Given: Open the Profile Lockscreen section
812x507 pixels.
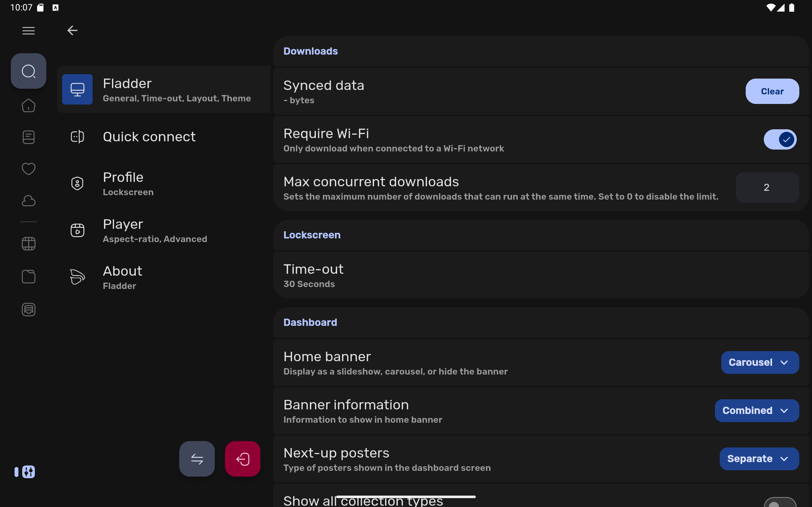Looking at the screenshot, I should (128, 183).
